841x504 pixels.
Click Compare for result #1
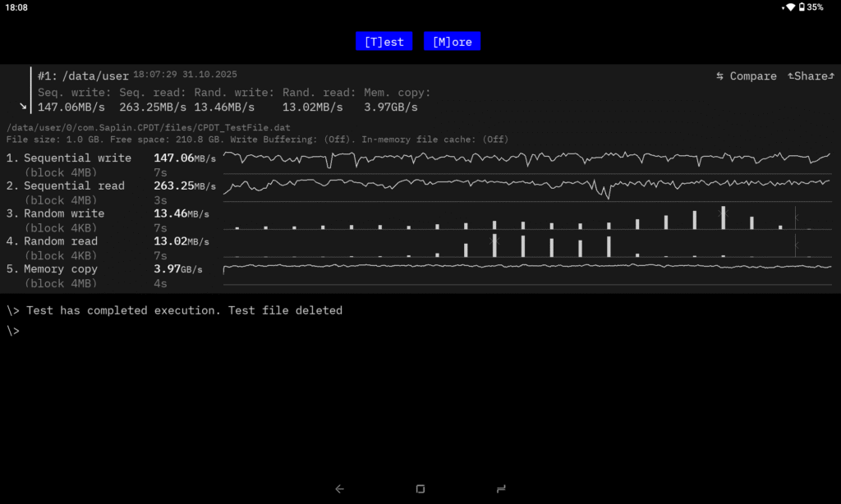(746, 76)
